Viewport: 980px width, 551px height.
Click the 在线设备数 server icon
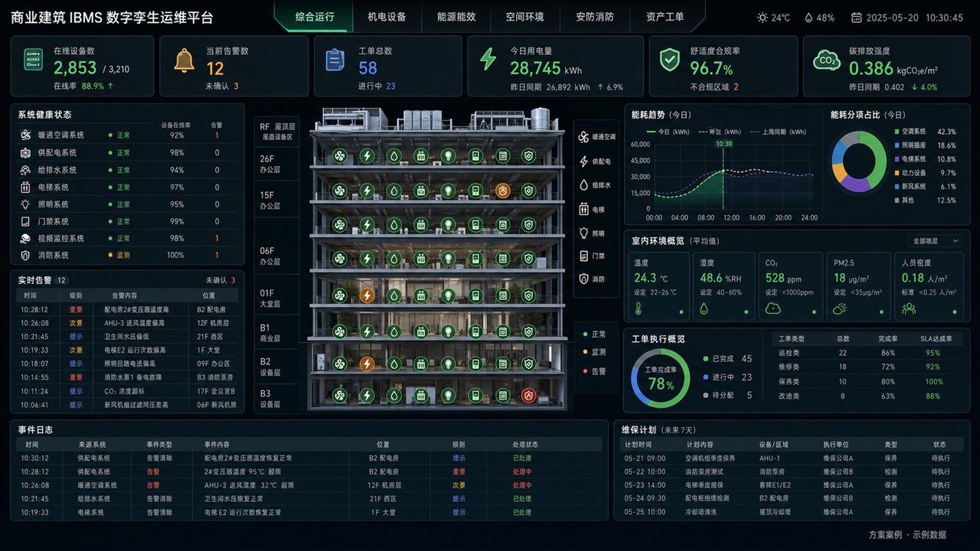(x=33, y=60)
